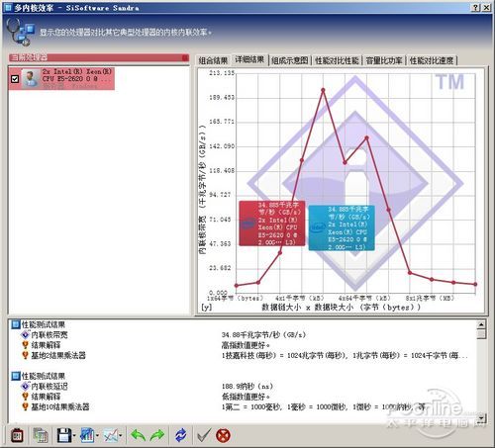Switch to the 组合结果 tab
This screenshot has width=495, height=448.
(x=213, y=60)
